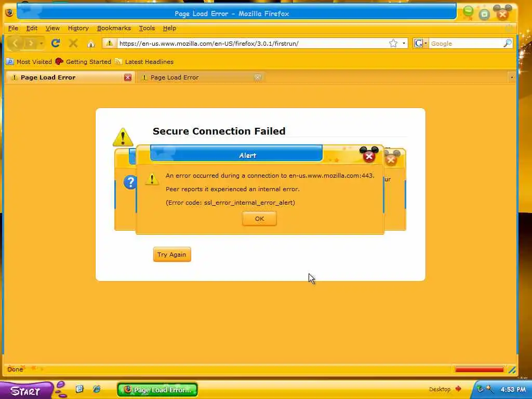The height and width of the screenshot is (399, 532).
Task: Click the 4:53 PM clock
Action: click(x=513, y=390)
